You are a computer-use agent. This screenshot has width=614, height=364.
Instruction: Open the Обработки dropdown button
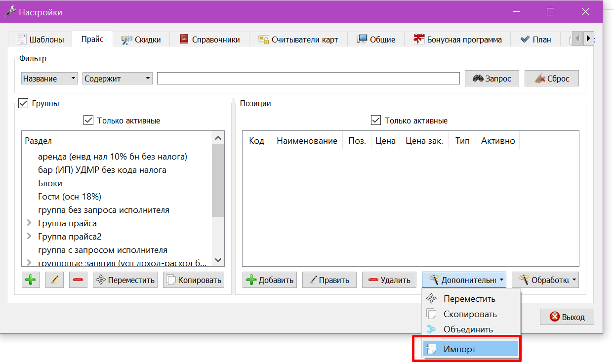(x=545, y=280)
